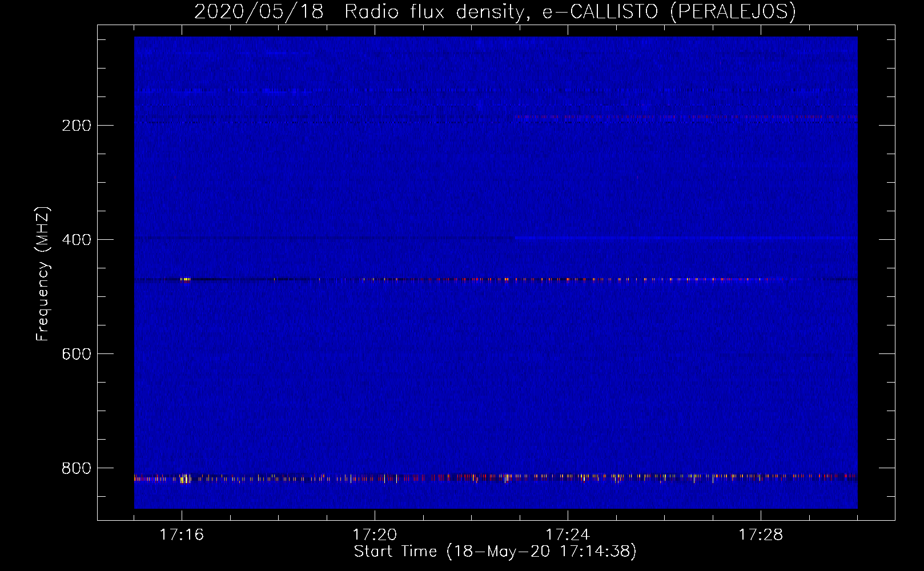Click the 200 frequency tick label
Viewport: 924px width, 571px height.
77,126
